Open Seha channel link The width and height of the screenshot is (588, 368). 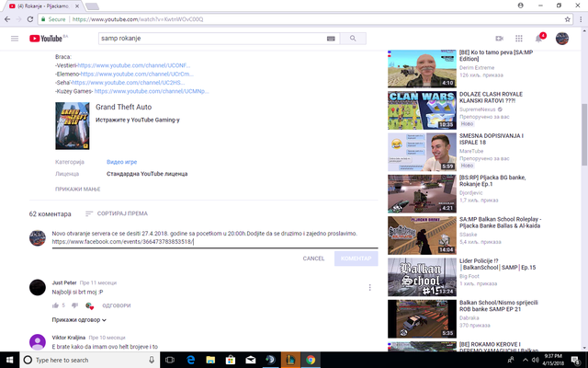(129, 83)
